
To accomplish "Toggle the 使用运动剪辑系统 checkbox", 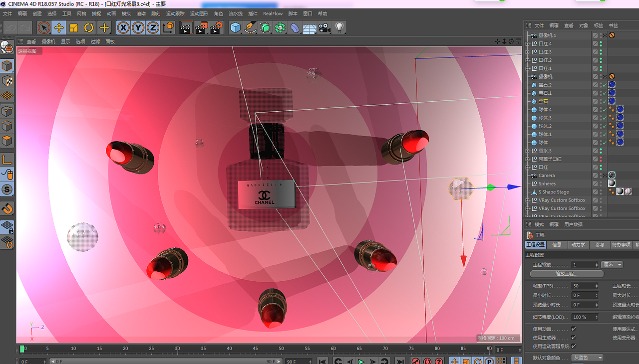I will [573, 346].
